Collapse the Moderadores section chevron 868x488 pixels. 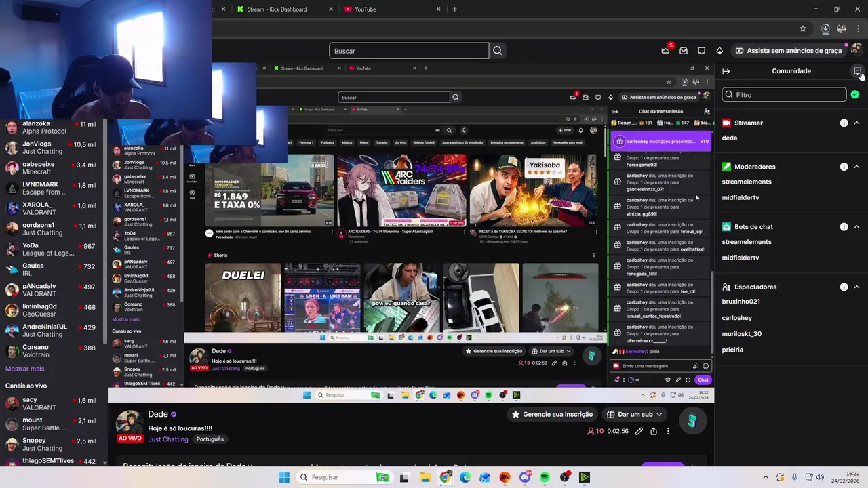[856, 167]
